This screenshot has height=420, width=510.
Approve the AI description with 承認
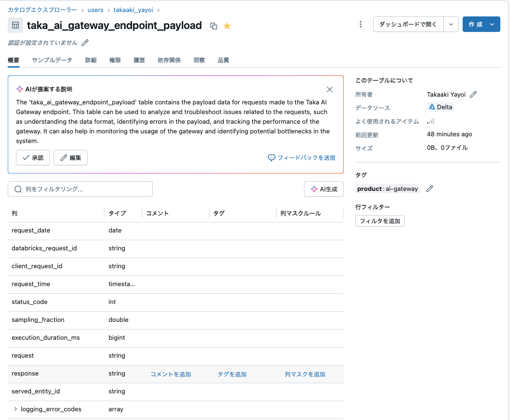point(32,157)
